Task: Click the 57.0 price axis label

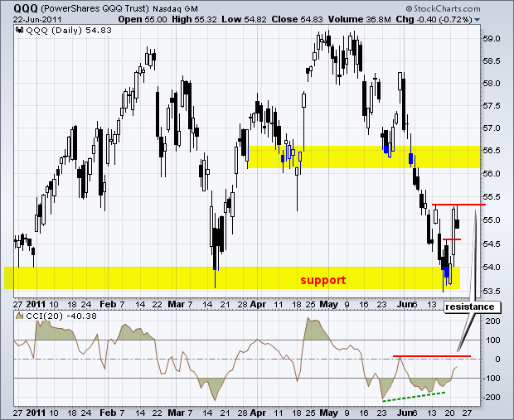Action: [492, 128]
